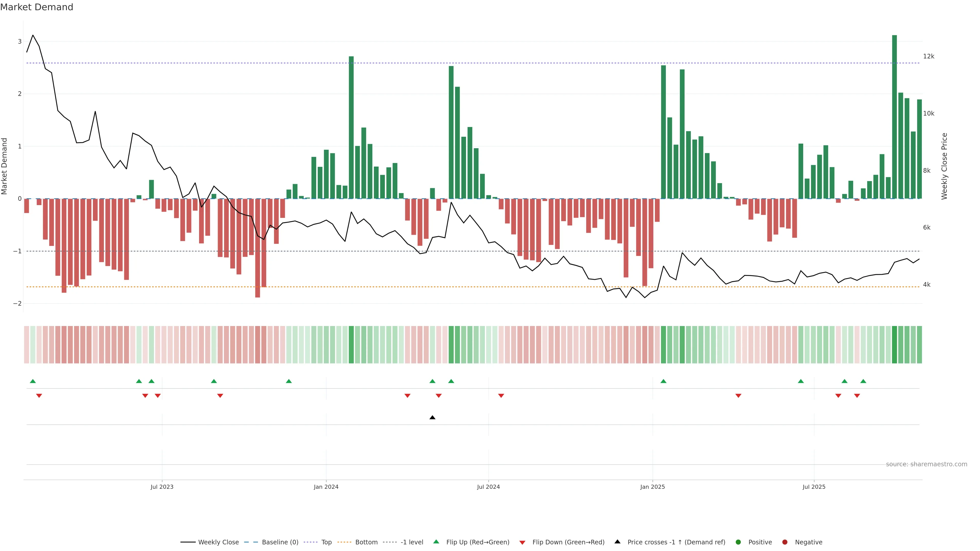Click the darkest green heatmap cell near January 2024

pos(351,345)
